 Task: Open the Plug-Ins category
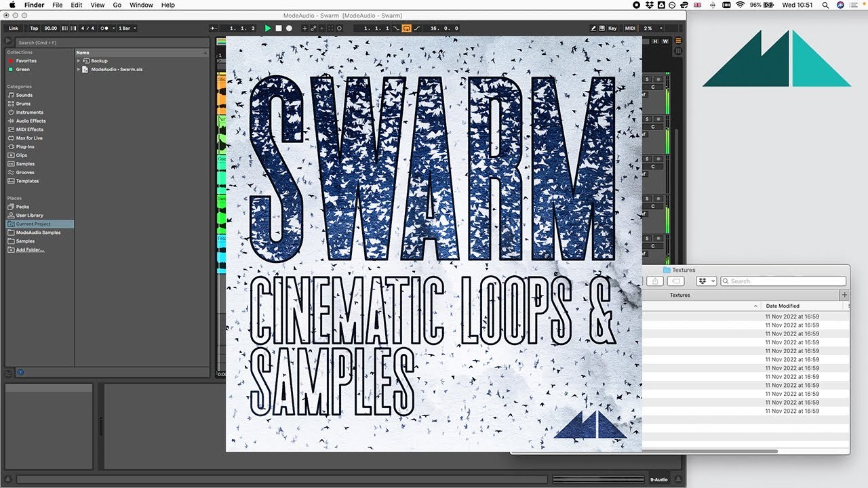click(x=25, y=146)
